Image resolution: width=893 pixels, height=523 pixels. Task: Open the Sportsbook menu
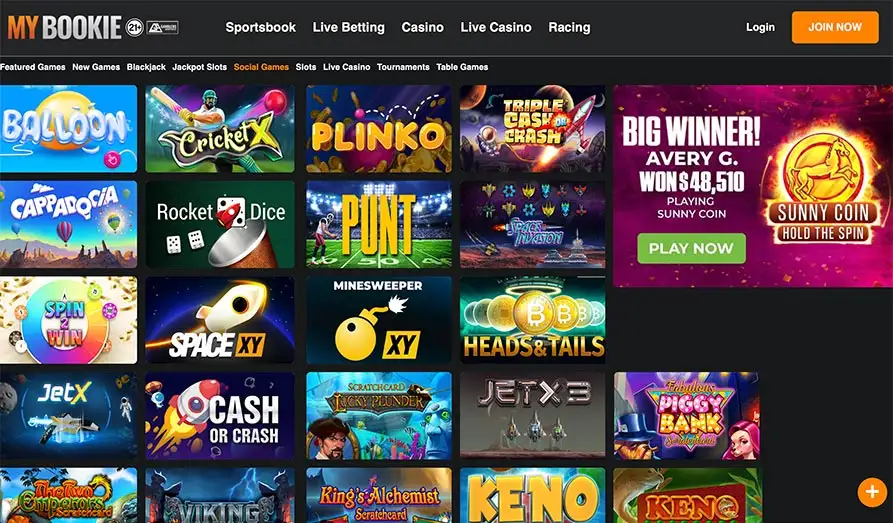tap(260, 27)
